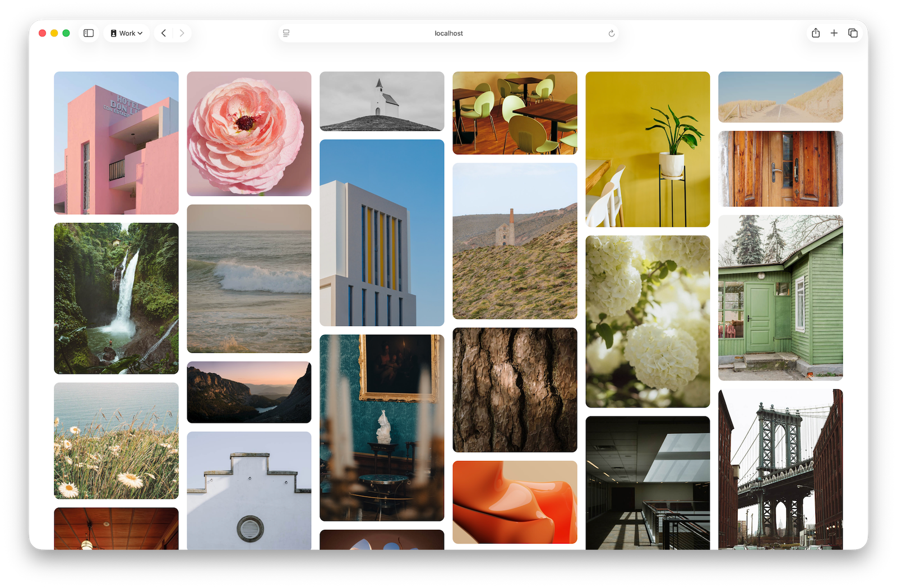Image resolution: width=897 pixels, height=588 pixels.
Task: Click the localhost address bar
Action: (x=447, y=33)
